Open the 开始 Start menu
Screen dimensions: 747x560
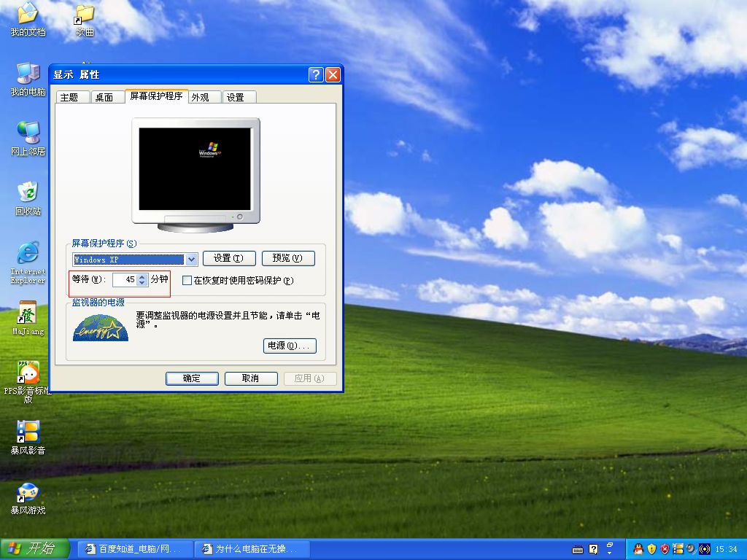pyautogui.click(x=35, y=549)
